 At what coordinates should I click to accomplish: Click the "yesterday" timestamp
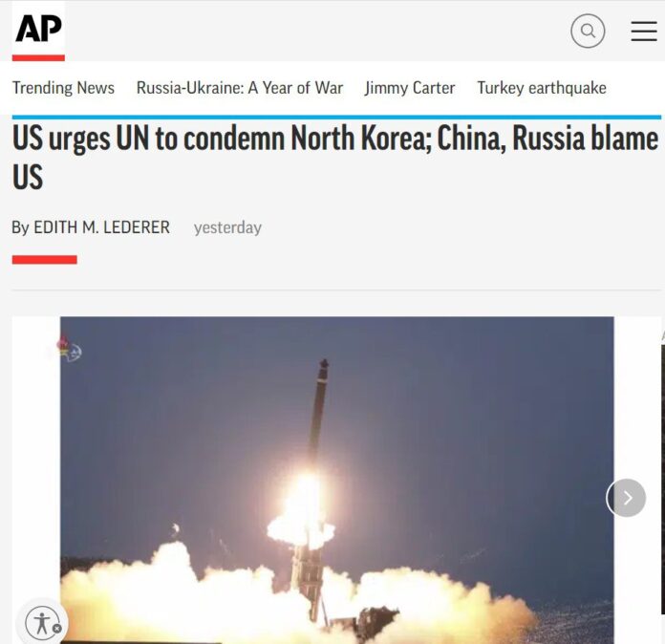click(x=227, y=227)
